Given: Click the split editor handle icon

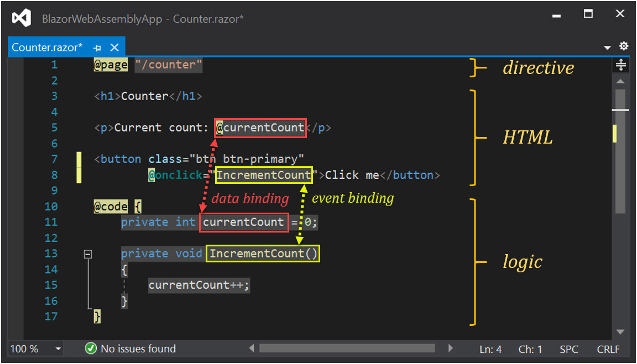Looking at the screenshot, I should 620,65.
